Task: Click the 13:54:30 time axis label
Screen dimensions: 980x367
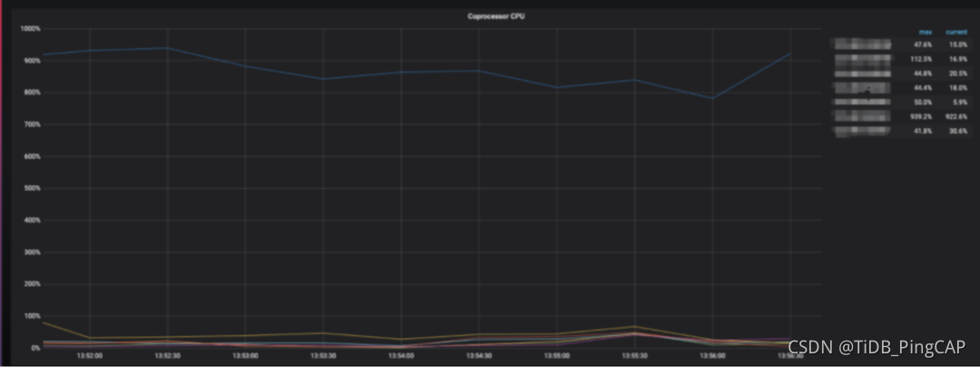Action: pos(479,356)
